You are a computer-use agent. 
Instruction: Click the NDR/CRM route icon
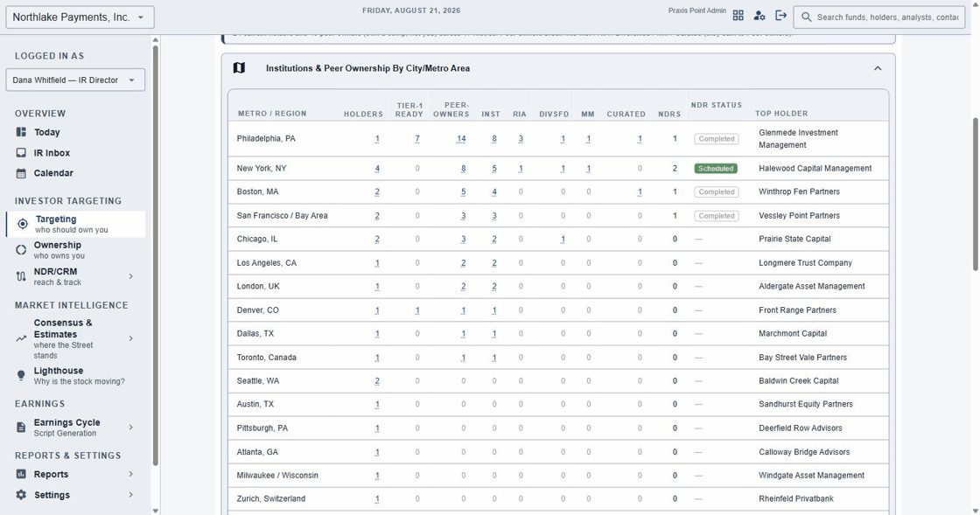click(x=21, y=276)
